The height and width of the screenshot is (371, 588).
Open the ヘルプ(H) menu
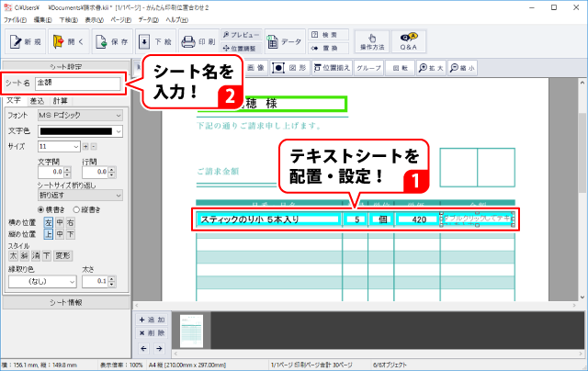(177, 20)
